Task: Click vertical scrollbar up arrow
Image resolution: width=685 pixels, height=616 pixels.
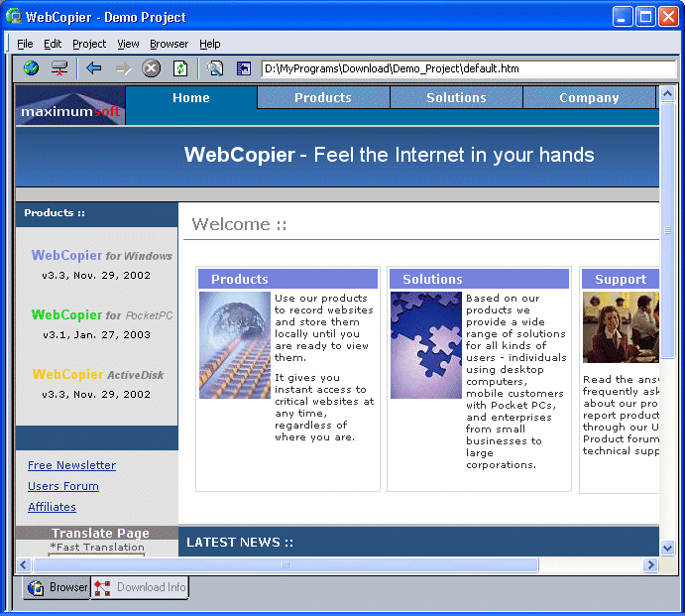Action: pos(667,93)
